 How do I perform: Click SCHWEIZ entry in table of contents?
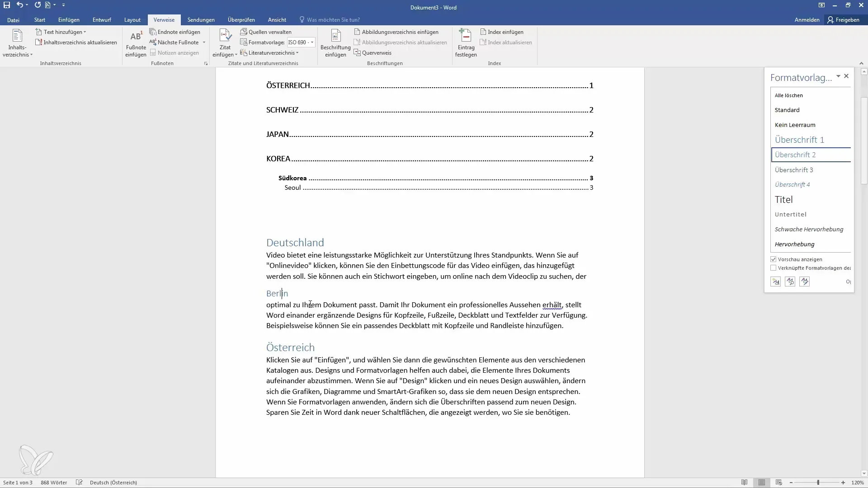tap(429, 110)
